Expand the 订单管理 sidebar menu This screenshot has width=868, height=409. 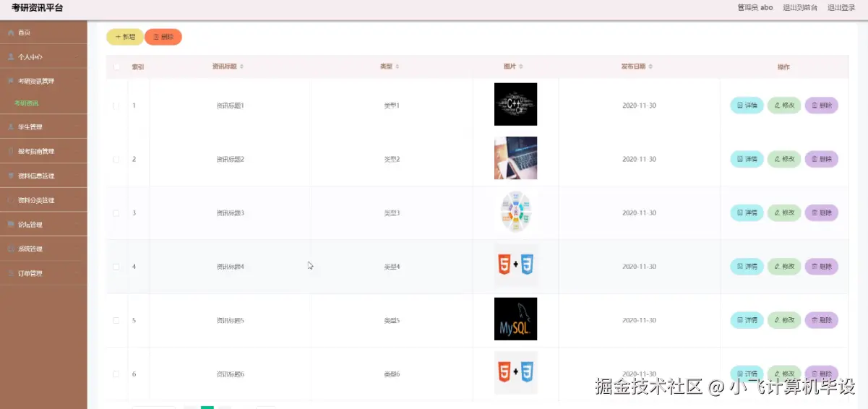[43, 273]
